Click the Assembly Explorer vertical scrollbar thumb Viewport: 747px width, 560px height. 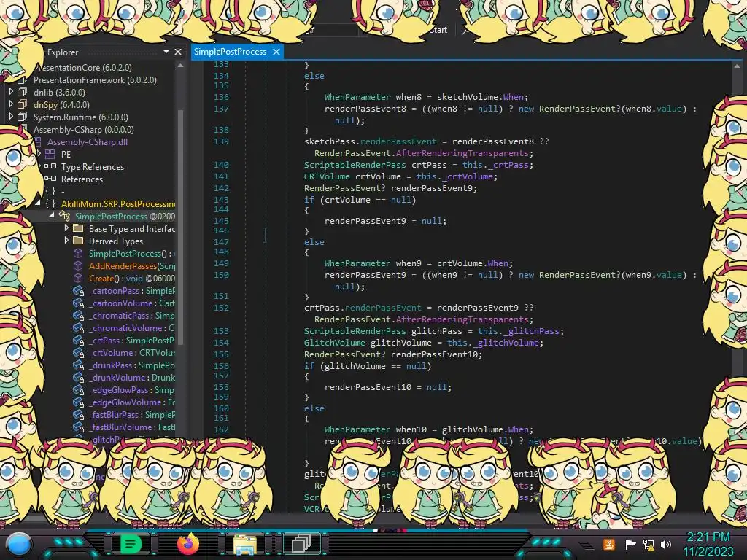click(181, 227)
